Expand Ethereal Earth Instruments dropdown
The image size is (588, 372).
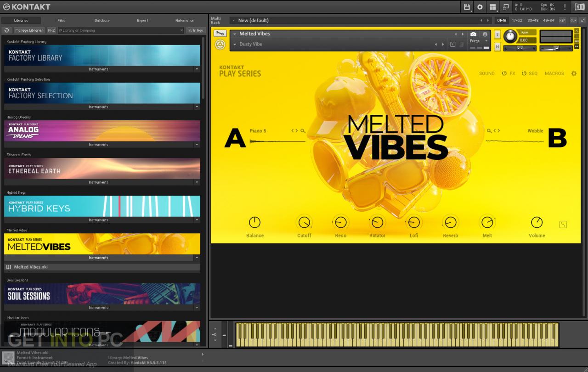(x=197, y=182)
